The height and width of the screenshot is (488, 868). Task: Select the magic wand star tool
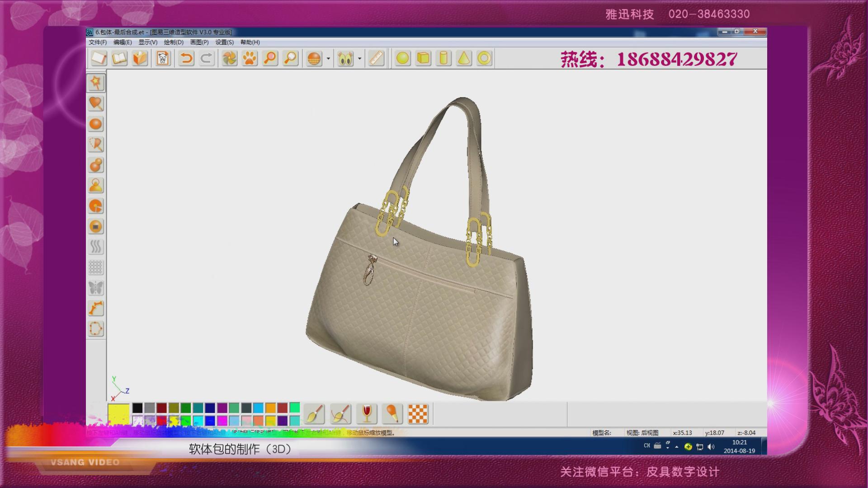[x=96, y=83]
